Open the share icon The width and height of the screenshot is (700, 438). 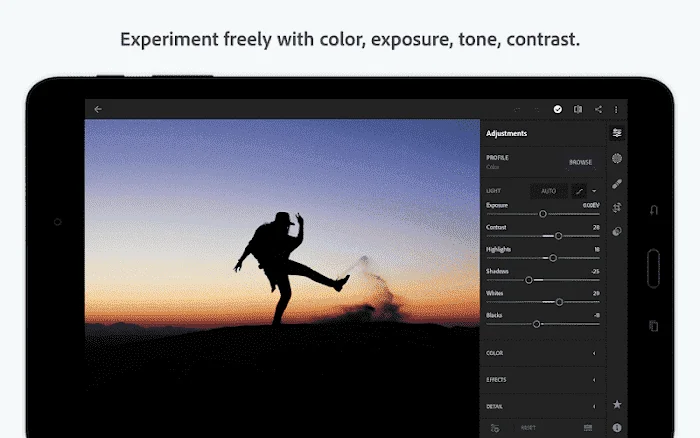(598, 109)
